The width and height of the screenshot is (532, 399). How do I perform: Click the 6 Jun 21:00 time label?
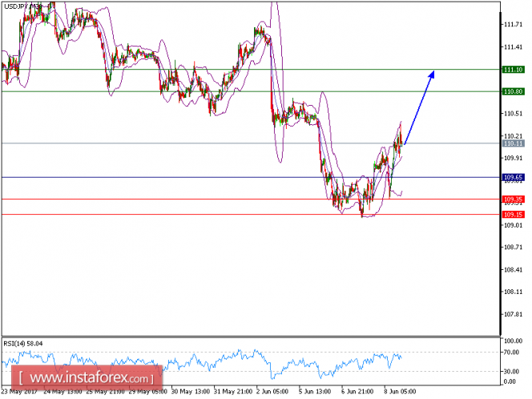click(x=357, y=392)
